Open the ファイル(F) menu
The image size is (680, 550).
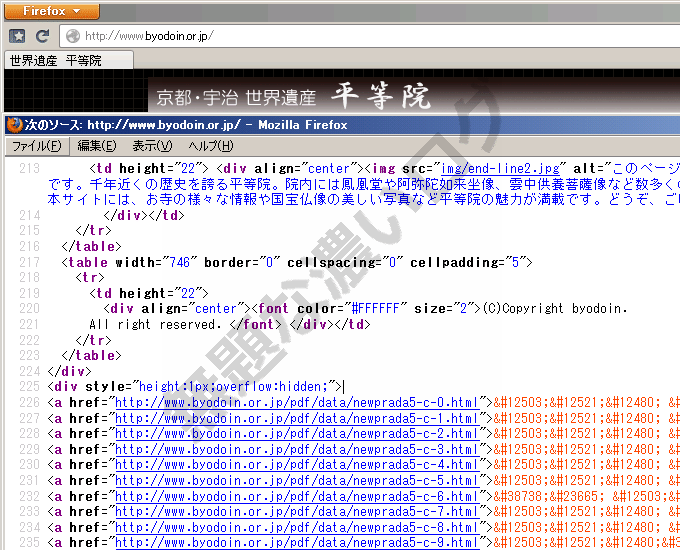click(37, 146)
